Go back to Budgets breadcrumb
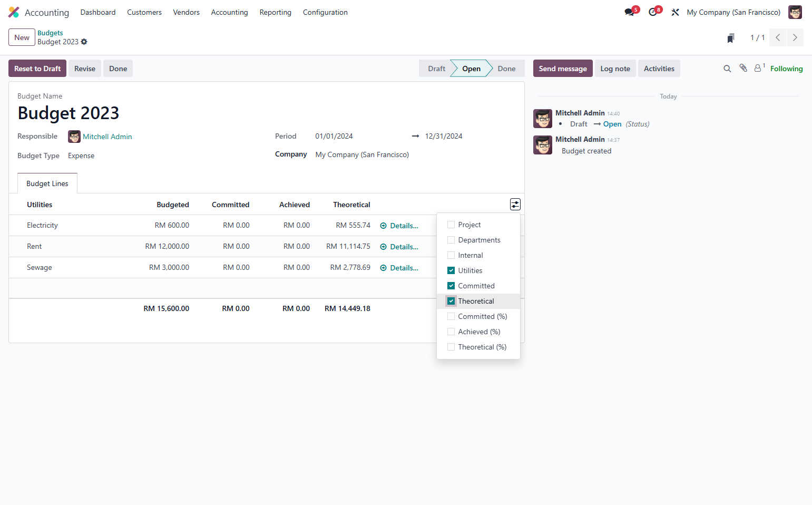This screenshot has height=505, width=812. coord(50,33)
